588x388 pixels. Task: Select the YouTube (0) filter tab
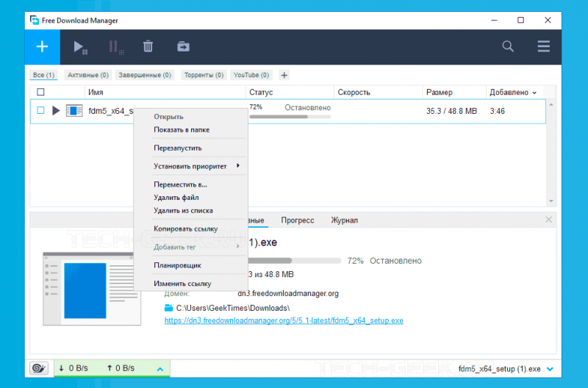click(x=251, y=75)
